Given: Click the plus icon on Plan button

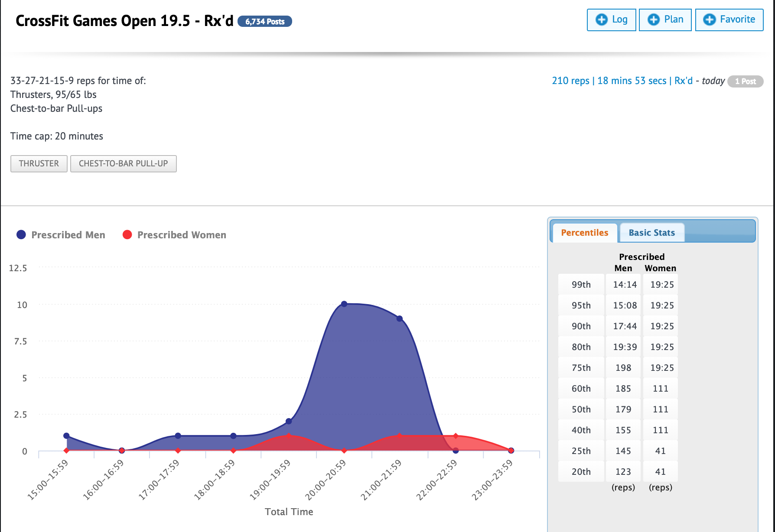Looking at the screenshot, I should point(654,19).
